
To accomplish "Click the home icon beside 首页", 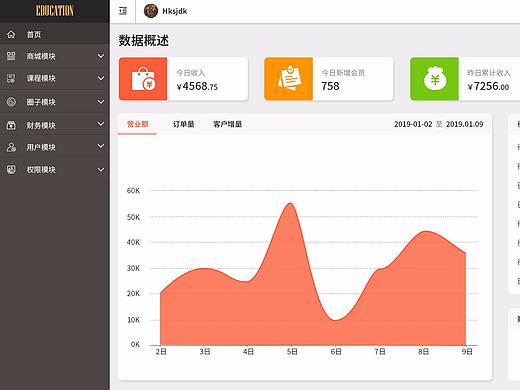I will [x=11, y=34].
